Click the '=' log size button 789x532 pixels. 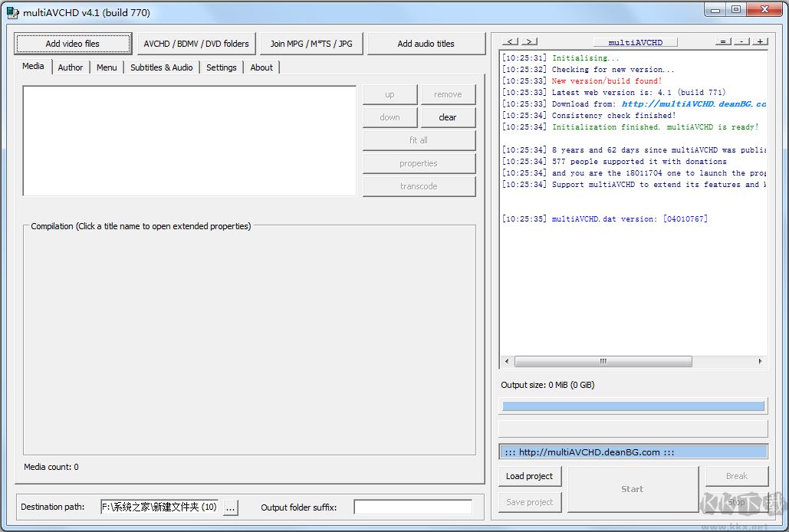point(723,41)
